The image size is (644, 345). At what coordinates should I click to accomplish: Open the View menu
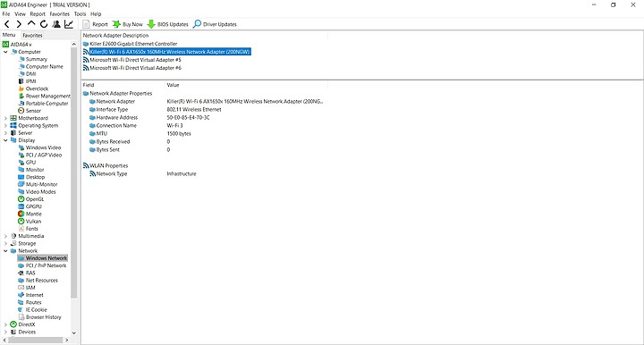point(20,14)
